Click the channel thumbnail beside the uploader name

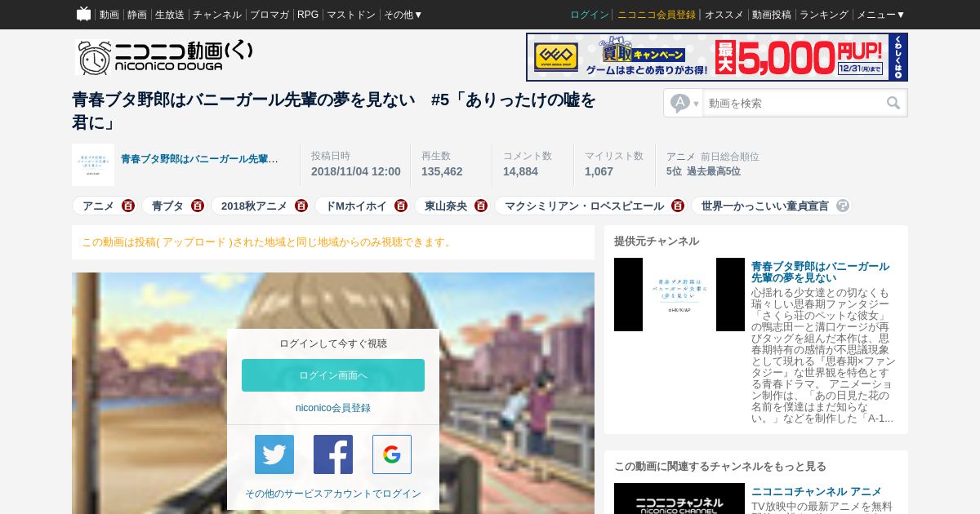93,165
